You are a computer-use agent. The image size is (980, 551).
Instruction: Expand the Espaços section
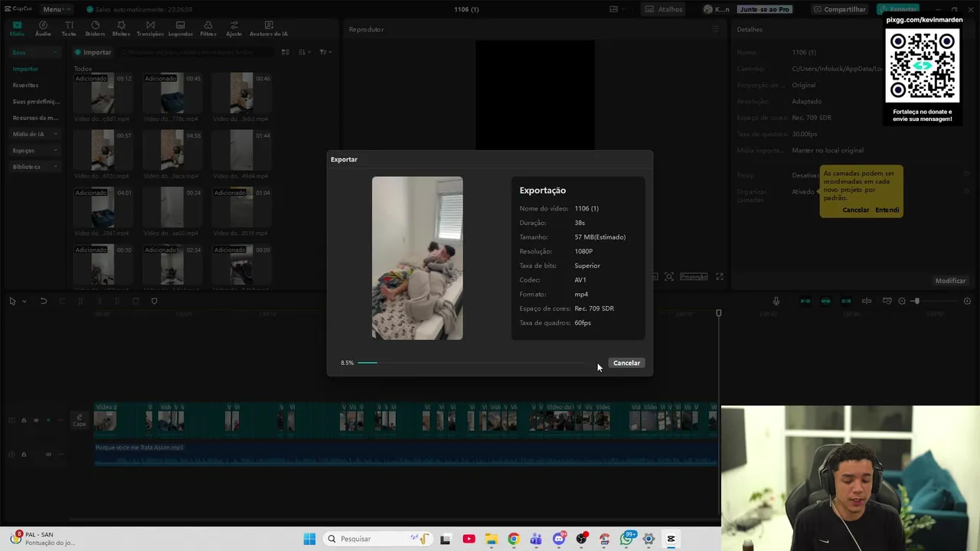coord(34,150)
